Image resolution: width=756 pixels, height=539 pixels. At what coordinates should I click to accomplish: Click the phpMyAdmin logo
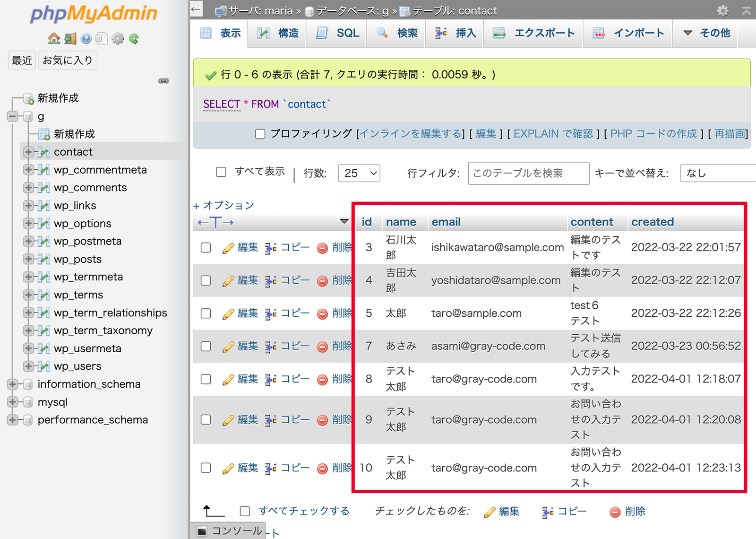point(94,14)
